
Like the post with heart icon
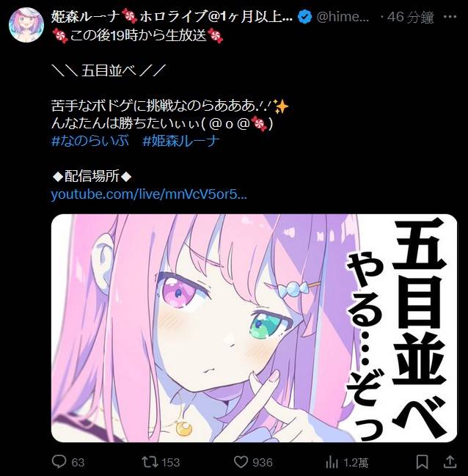[241, 462]
